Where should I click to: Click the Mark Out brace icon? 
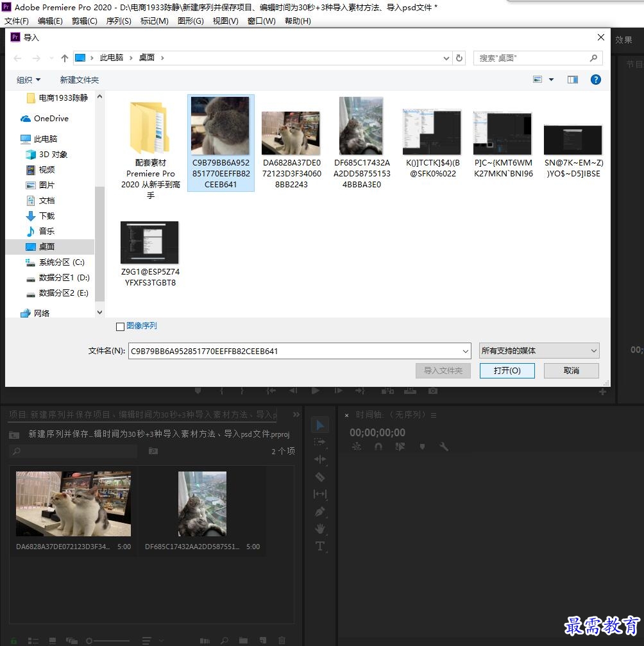[242, 391]
